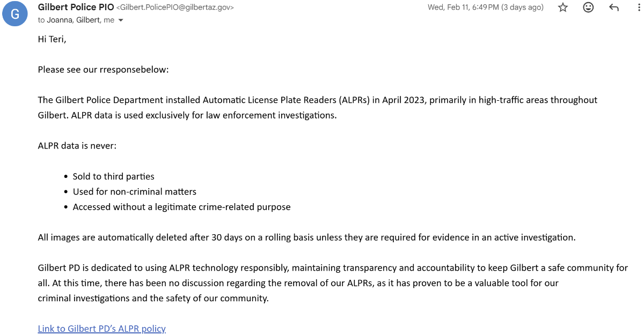
Task: Add an emoji reaction to the message
Action: point(588,8)
